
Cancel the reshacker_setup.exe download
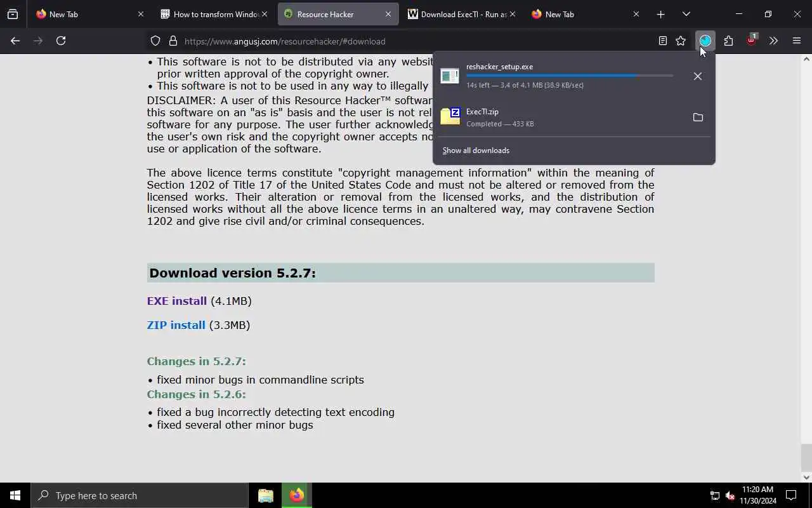click(698, 76)
